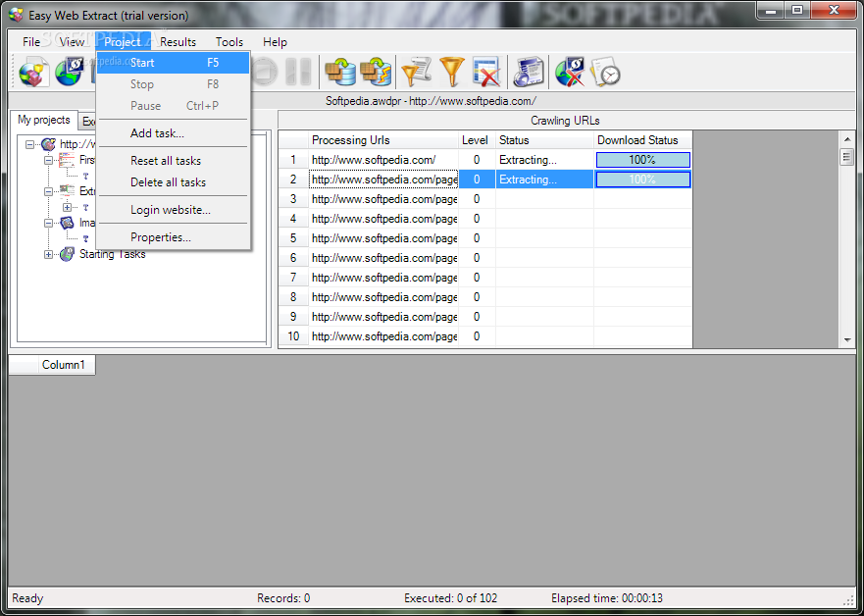This screenshot has height=616, width=864.
Task: Collapse the 'Ima' tree node
Action: (48, 223)
